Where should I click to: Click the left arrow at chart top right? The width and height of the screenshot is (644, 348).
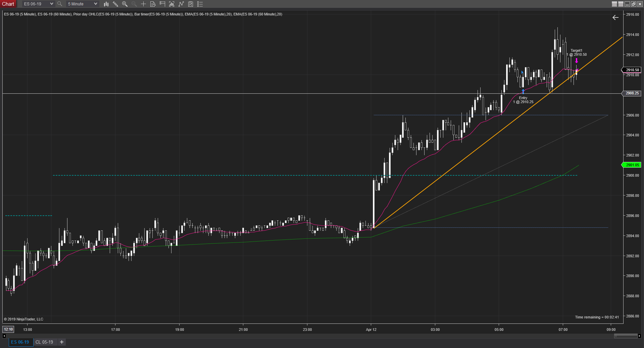[x=615, y=17]
